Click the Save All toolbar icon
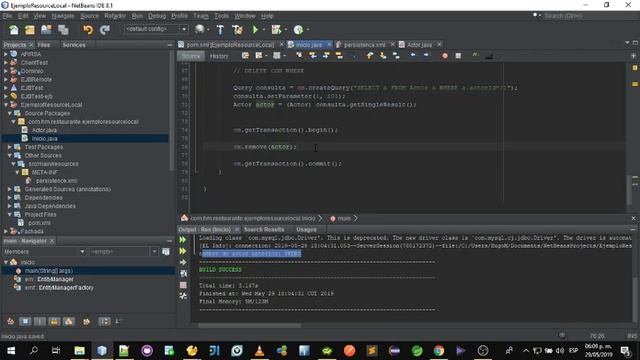Image resolution: width=640 pixels, height=360 pixels. coord(63,30)
